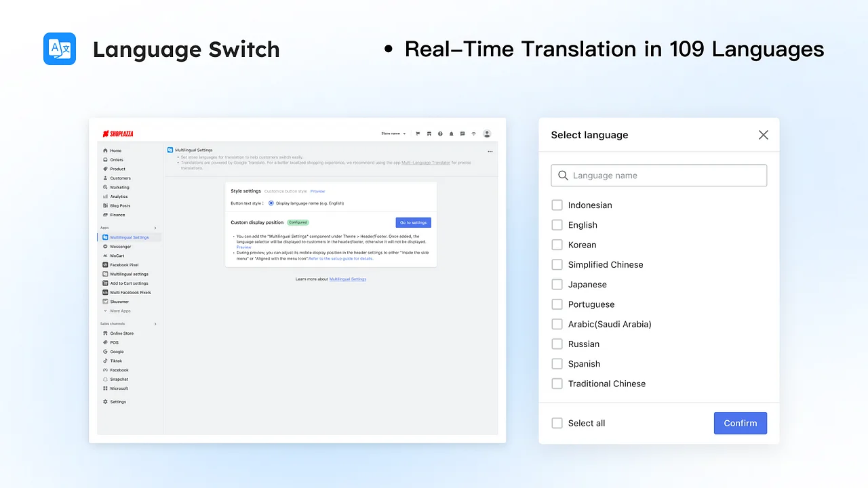Open the Multi-Language Translator link
The image size is (868, 488).
[426, 162]
